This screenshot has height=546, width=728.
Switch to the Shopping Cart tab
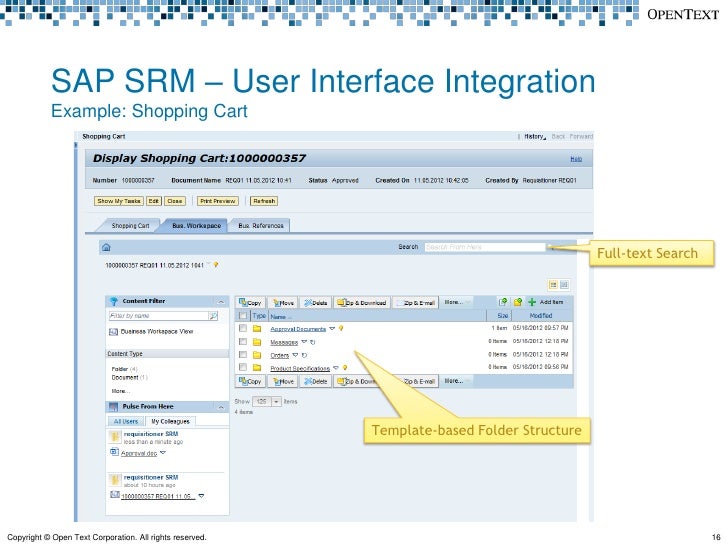point(130,226)
